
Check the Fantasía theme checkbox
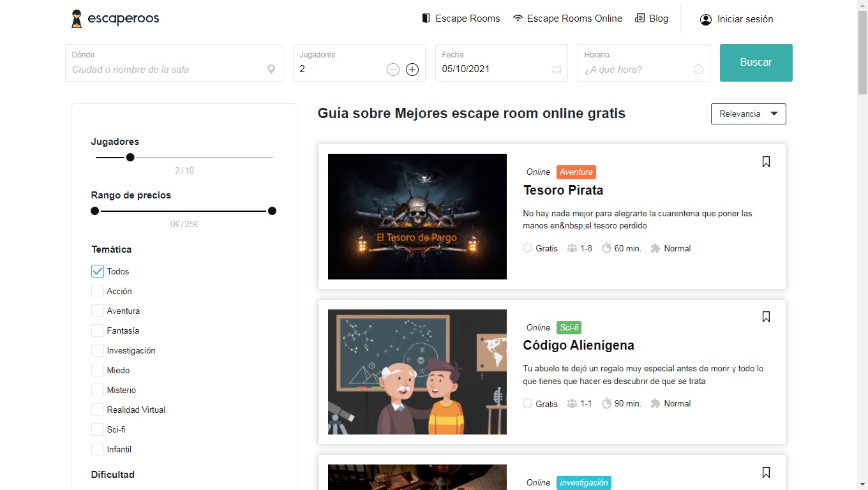click(x=98, y=330)
